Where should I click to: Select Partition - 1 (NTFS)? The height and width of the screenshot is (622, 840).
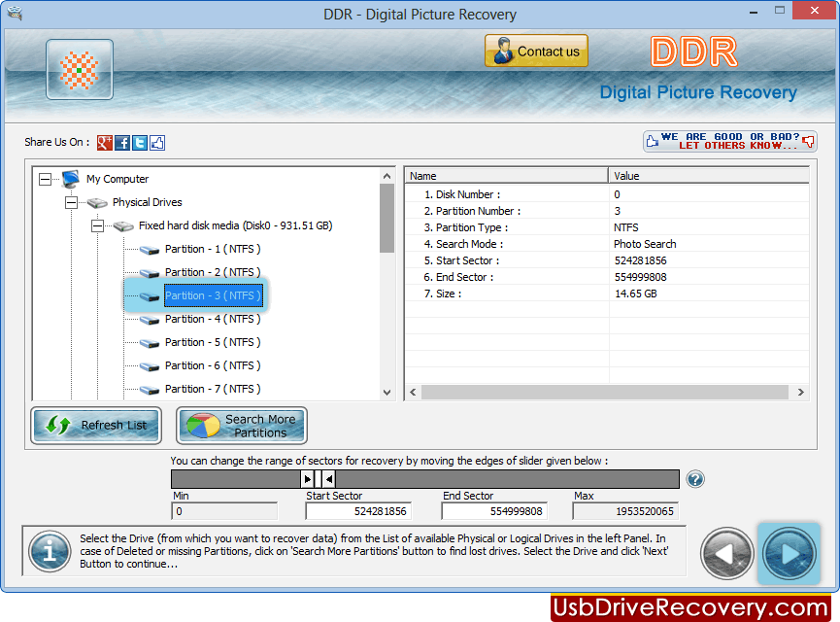[x=213, y=249]
